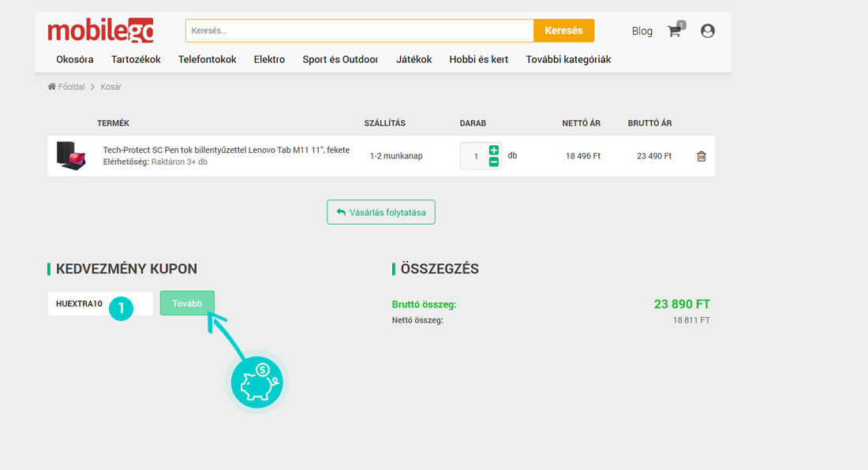Open the Sport és Outdoor category
This screenshot has width=868, height=470.
pos(340,59)
